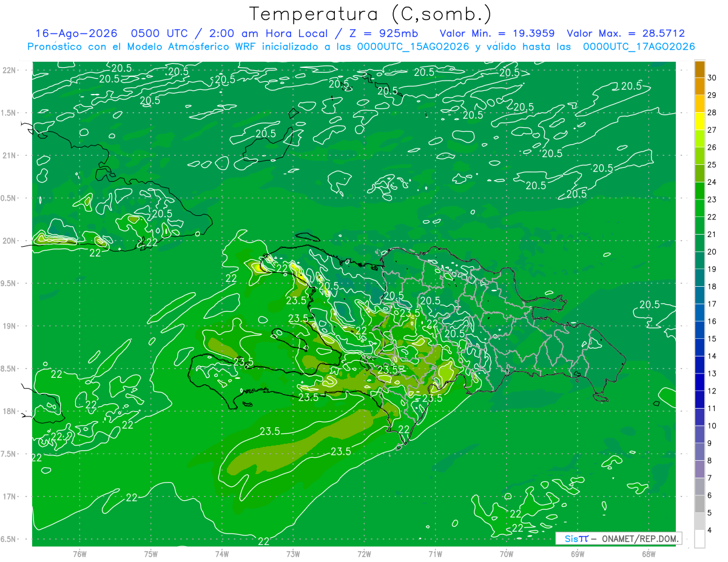Click the '0000UTC_17AGO2026' valid-until timestamp
Screen dimensions: 728x562
click(639, 47)
